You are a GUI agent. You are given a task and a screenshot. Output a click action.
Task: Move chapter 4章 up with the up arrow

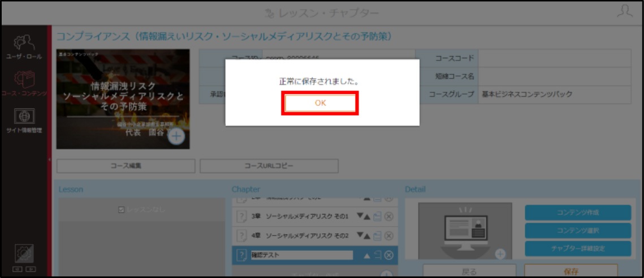[367, 236]
